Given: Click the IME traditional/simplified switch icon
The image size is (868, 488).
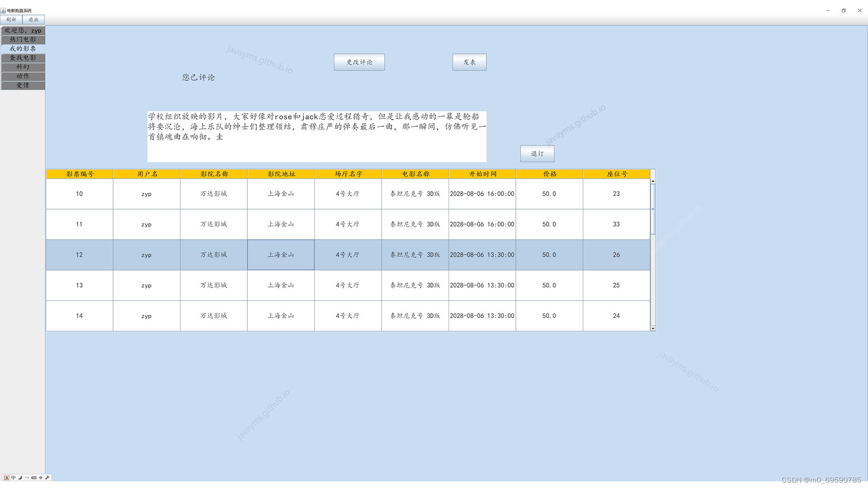Looking at the screenshot, I should point(41,477).
